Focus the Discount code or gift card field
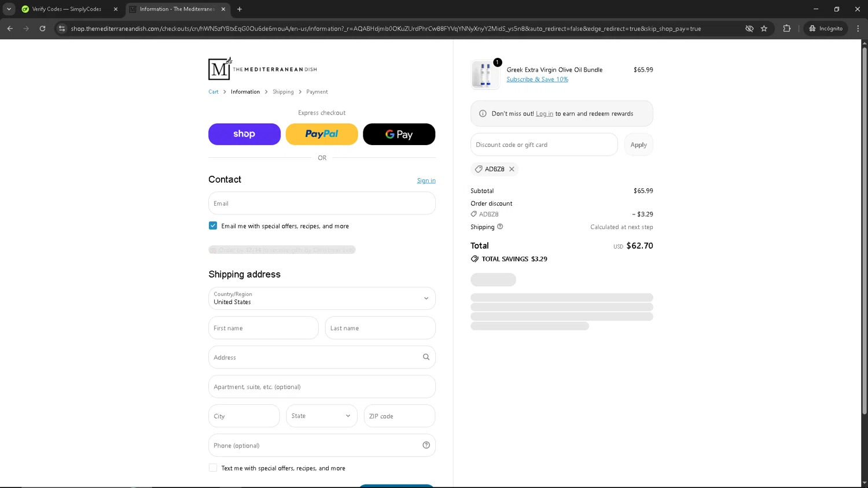 (544, 145)
